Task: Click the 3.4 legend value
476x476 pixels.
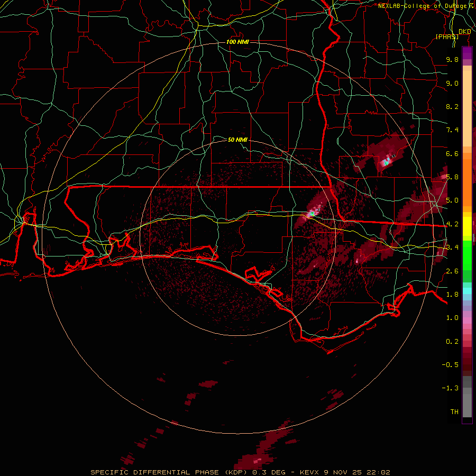Action: (452, 248)
